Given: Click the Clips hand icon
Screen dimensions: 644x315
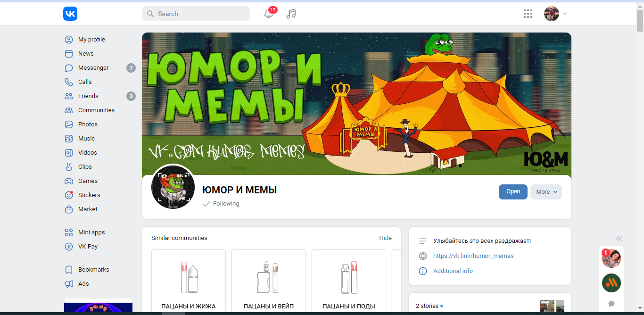Looking at the screenshot, I should (69, 167).
